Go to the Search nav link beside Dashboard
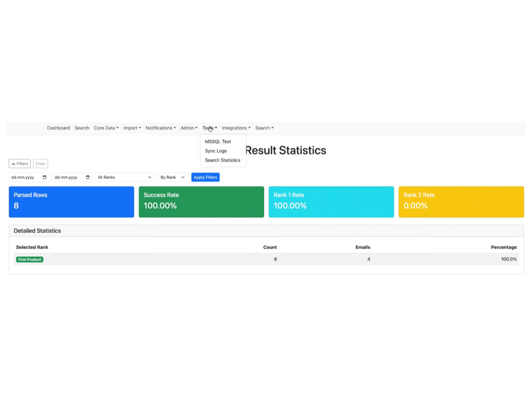 click(x=82, y=128)
